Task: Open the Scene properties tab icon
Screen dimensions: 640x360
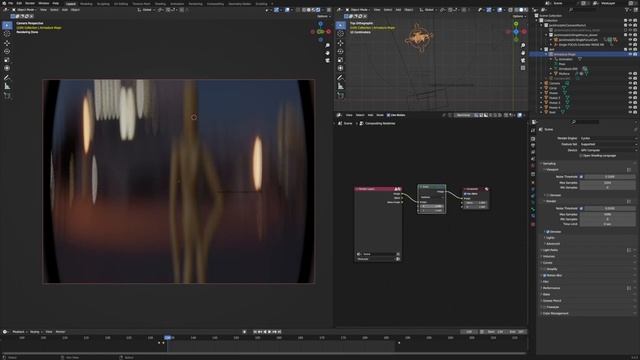Action: click(x=533, y=159)
